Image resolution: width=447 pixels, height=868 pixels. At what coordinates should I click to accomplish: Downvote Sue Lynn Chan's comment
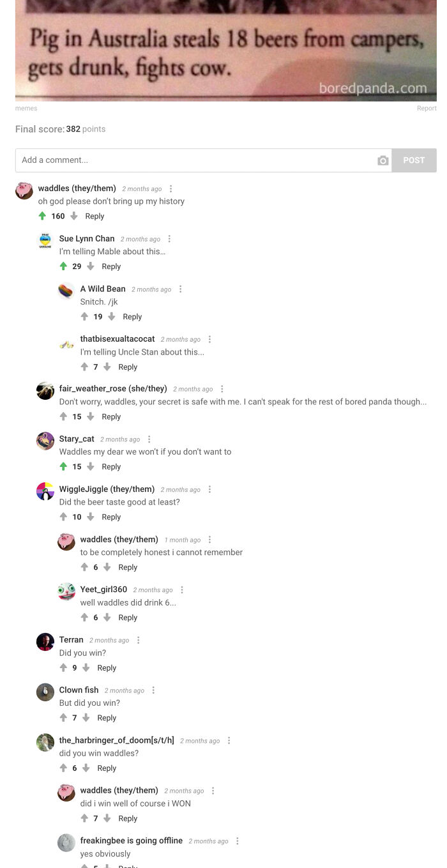90,266
